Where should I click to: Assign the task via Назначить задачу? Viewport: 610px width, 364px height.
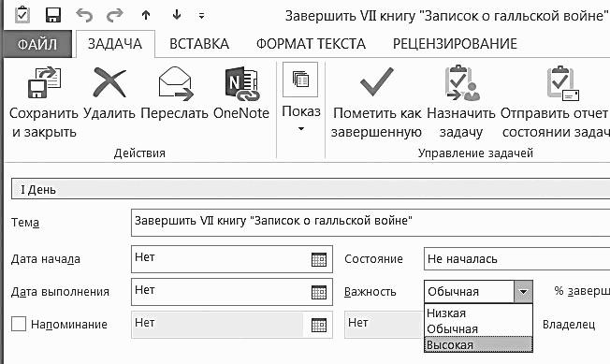click(x=461, y=102)
